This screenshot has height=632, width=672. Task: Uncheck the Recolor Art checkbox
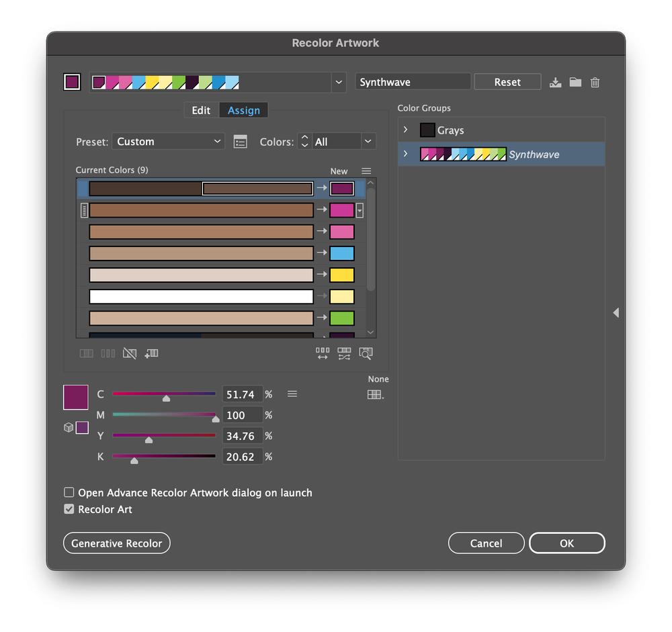pos(69,509)
